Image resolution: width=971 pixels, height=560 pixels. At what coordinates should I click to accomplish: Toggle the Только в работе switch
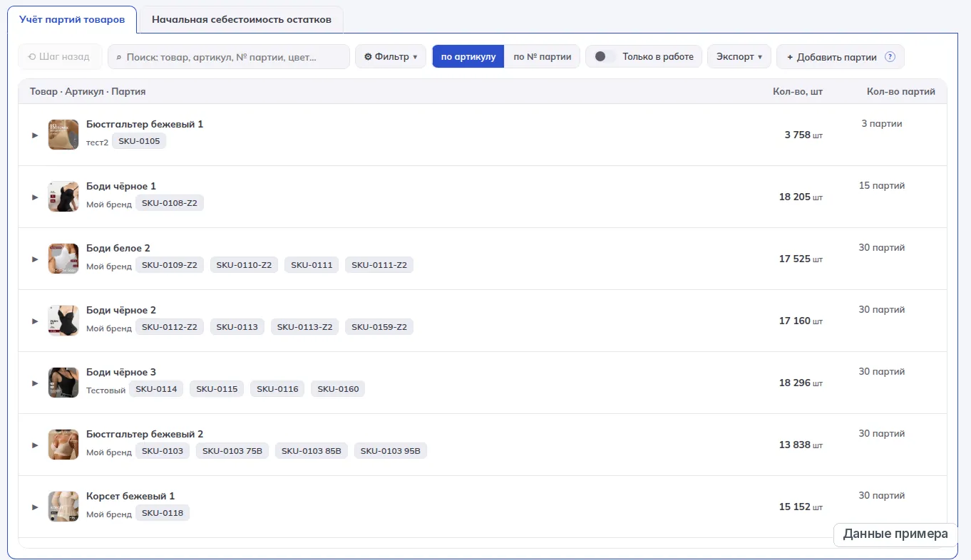[605, 57]
